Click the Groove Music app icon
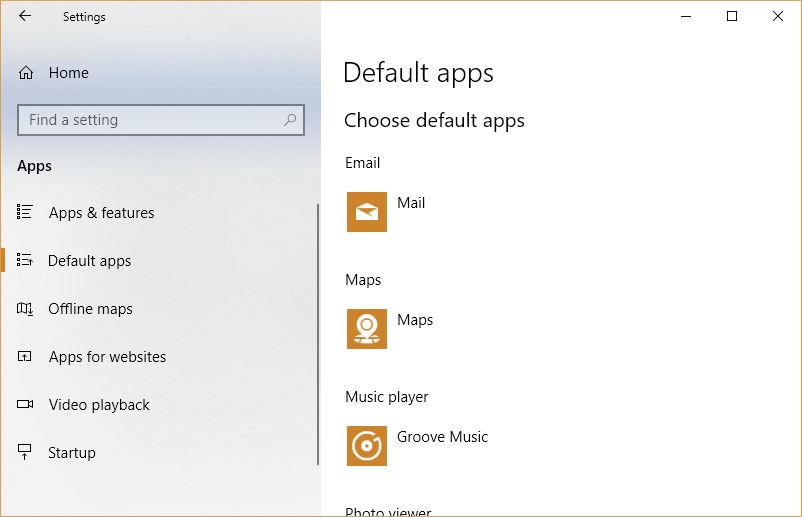802x517 pixels. point(367,446)
